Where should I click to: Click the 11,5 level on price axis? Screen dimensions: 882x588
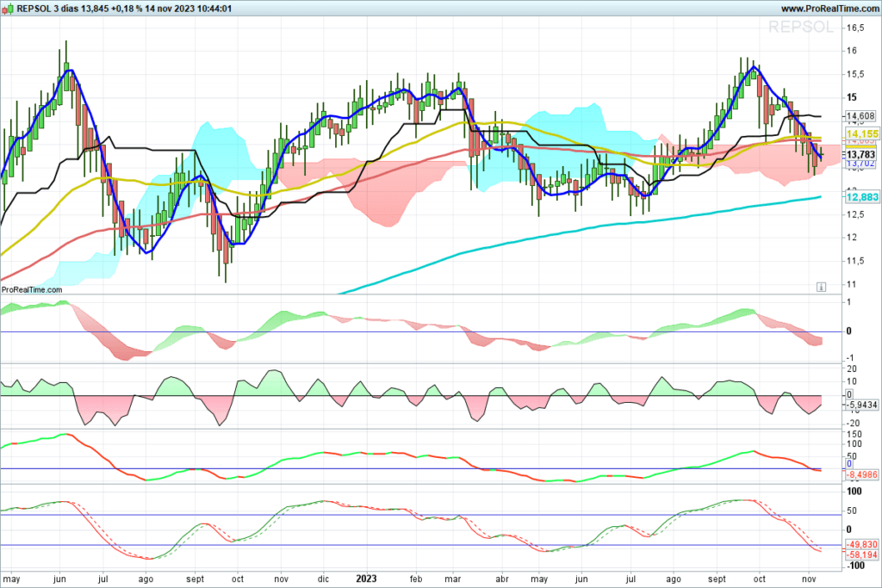(x=855, y=261)
